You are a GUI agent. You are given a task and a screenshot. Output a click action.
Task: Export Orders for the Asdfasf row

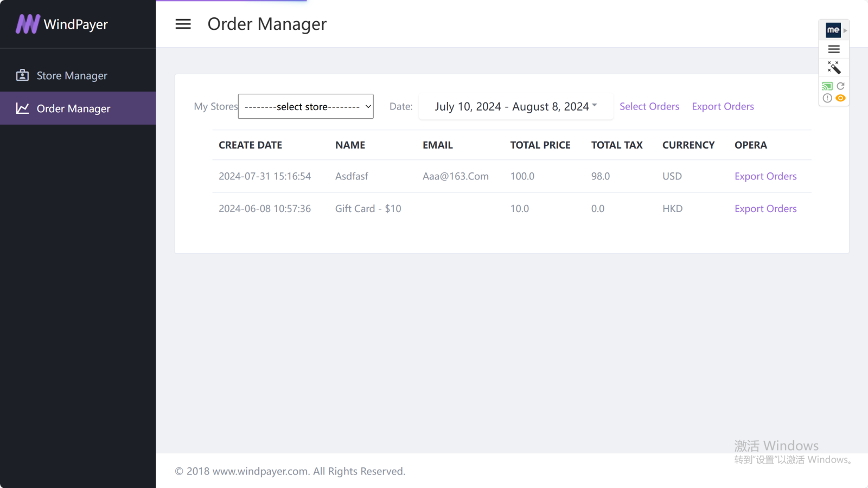765,176
